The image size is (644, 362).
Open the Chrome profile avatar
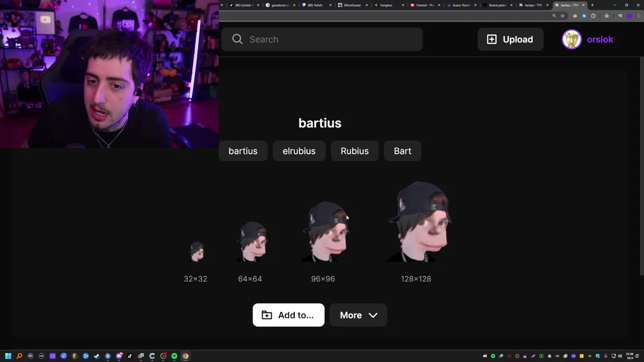(x=629, y=16)
